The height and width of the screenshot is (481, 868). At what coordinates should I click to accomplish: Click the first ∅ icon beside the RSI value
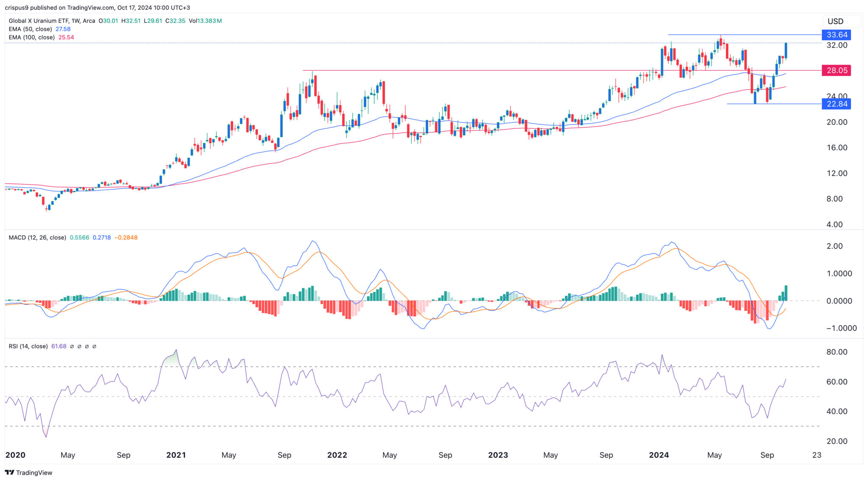click(72, 346)
